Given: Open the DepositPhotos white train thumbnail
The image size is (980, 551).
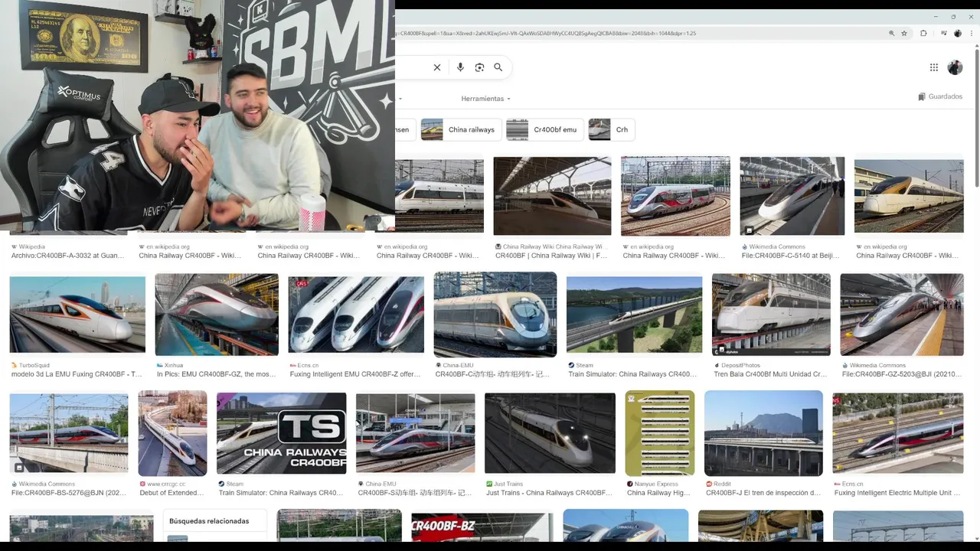Looking at the screenshot, I should [771, 315].
